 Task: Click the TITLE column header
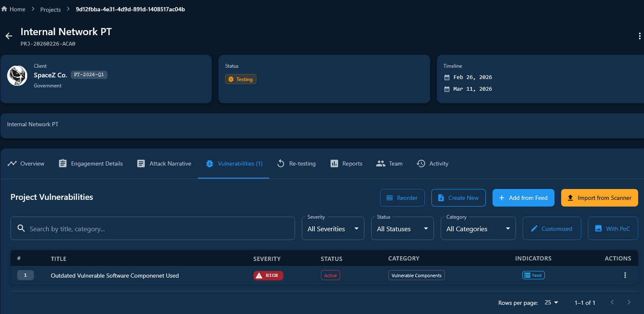[x=59, y=259]
